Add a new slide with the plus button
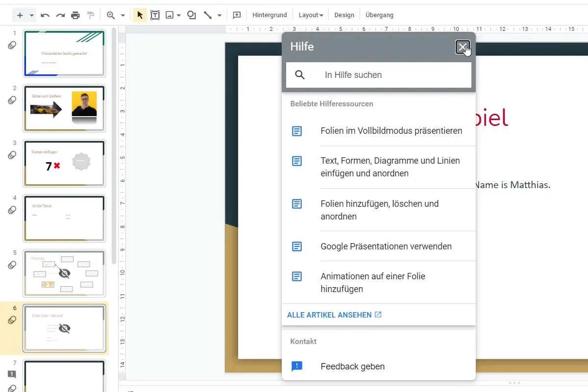Viewport: 588px width, 392px height. [x=20, y=15]
